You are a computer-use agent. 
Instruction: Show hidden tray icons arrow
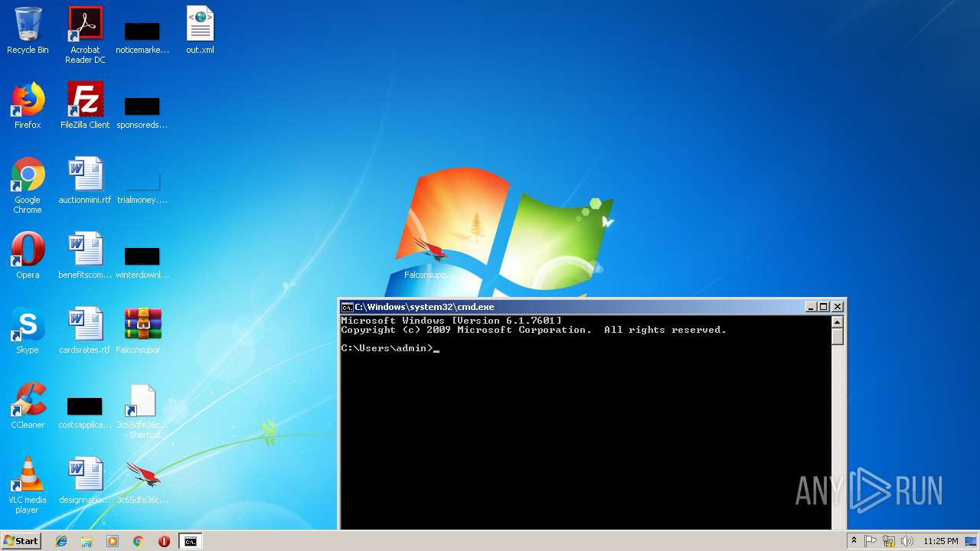[x=854, y=541]
